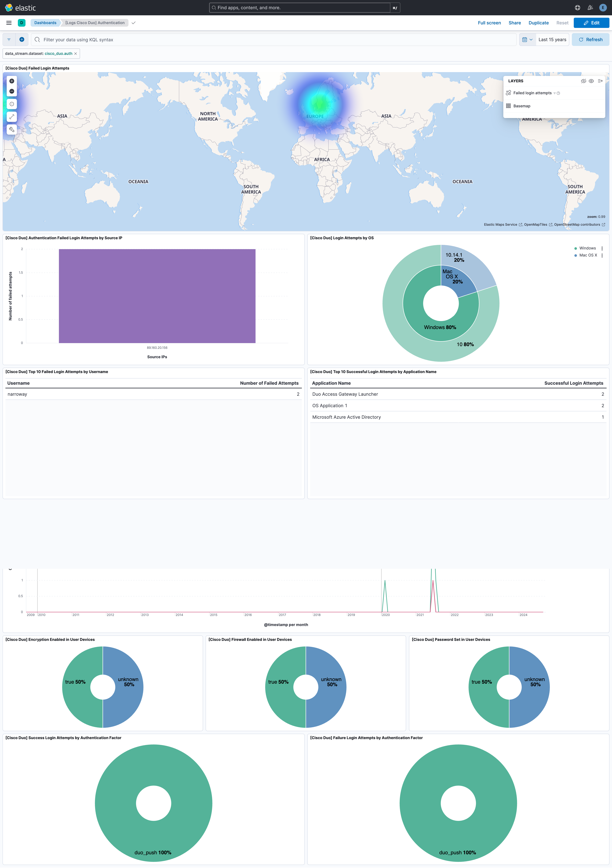Navigate to Dashboards breadcrumb
Viewport: 612px width, 868px height.
45,23
